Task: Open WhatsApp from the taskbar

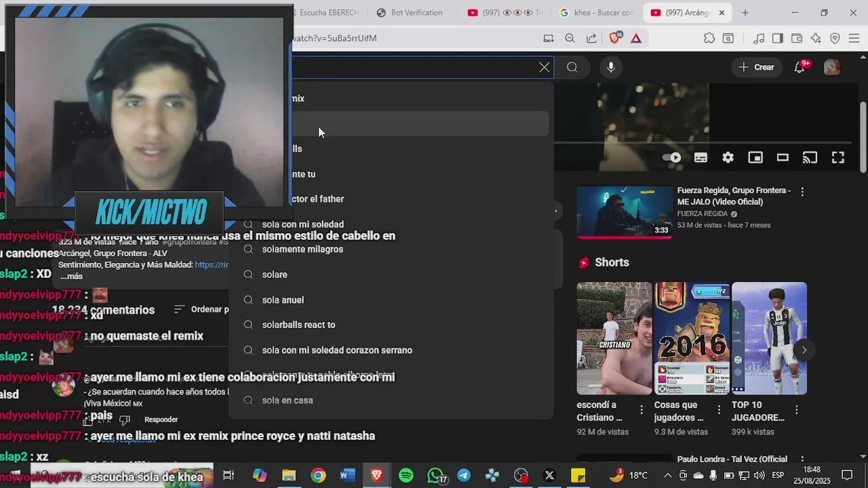Action: 435,475
